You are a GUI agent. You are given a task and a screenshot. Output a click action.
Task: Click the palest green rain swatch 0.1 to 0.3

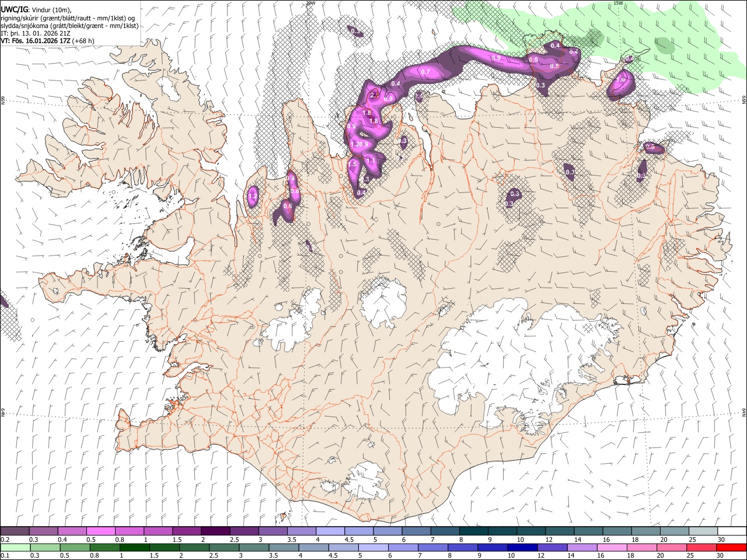pyautogui.click(x=15, y=547)
